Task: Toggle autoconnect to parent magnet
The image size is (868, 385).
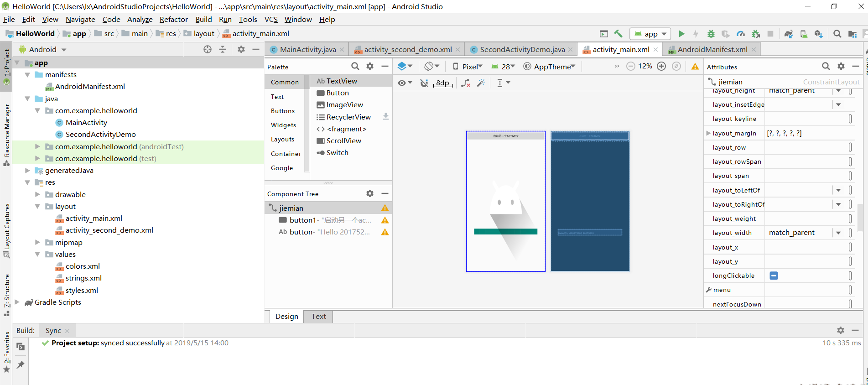Action: coord(424,83)
